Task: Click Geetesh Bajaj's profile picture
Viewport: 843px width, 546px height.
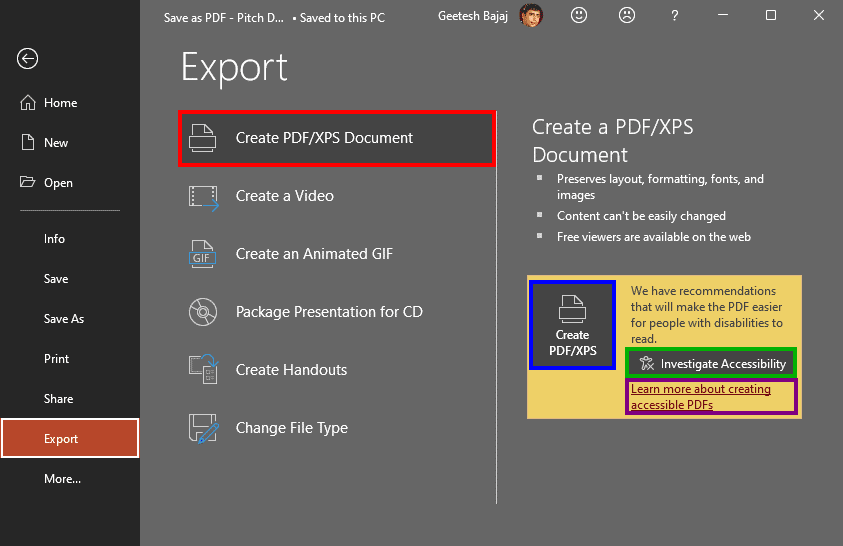Action: pyautogui.click(x=531, y=15)
